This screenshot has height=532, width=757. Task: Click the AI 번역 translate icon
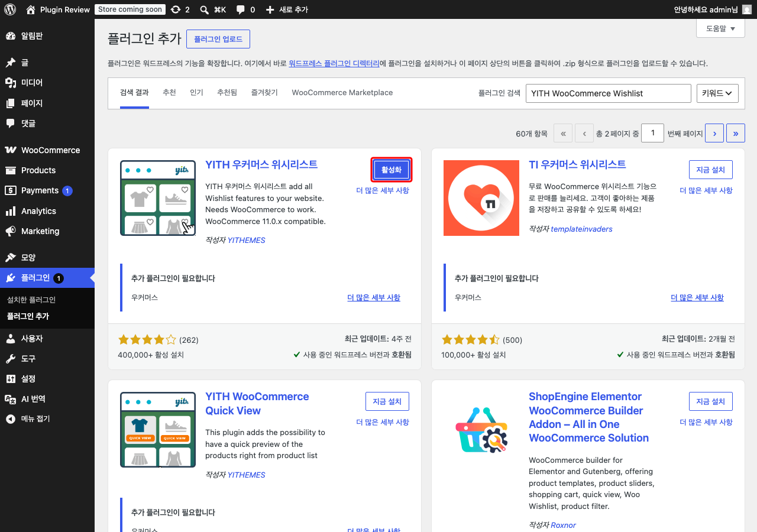(x=10, y=399)
